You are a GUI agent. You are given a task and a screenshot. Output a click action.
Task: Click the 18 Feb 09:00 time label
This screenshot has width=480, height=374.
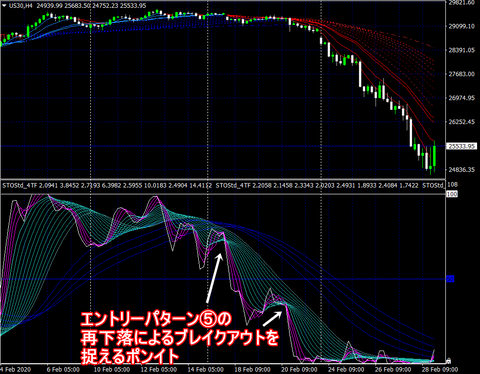[252, 370]
